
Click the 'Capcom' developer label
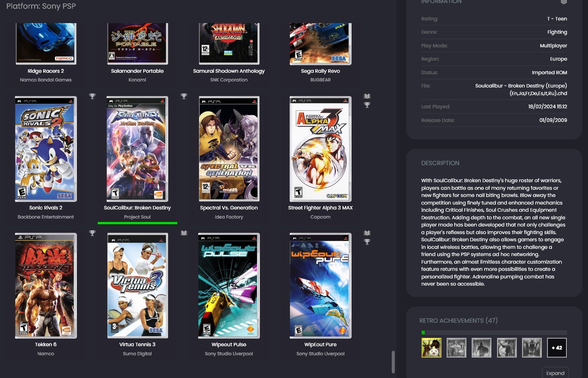click(321, 217)
